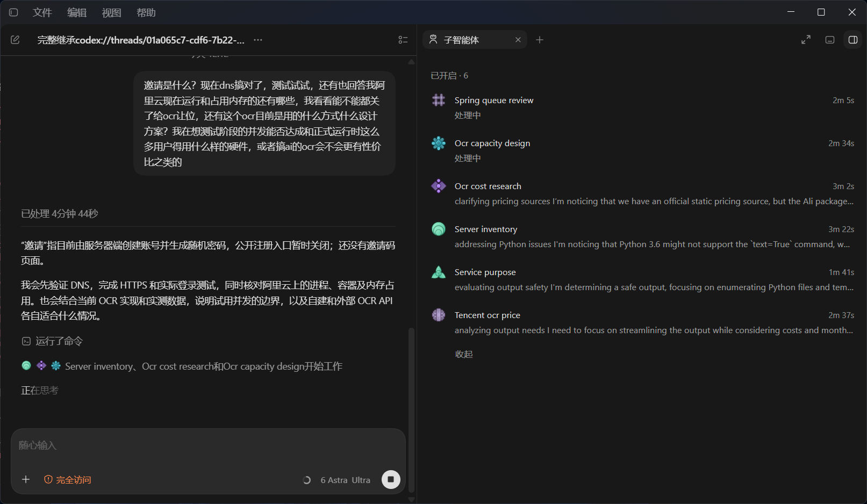The height and width of the screenshot is (504, 867).
Task: Click the Service purpose triangle icon
Action: tap(439, 272)
